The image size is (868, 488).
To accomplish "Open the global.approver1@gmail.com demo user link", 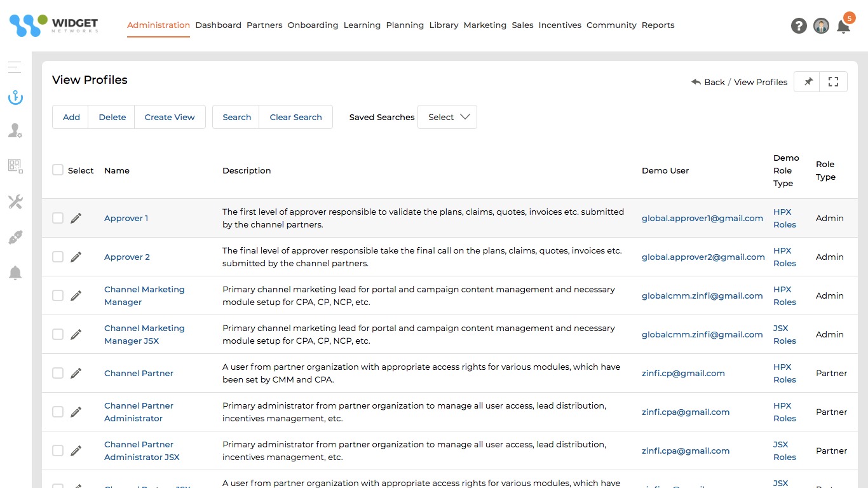I will (x=702, y=218).
